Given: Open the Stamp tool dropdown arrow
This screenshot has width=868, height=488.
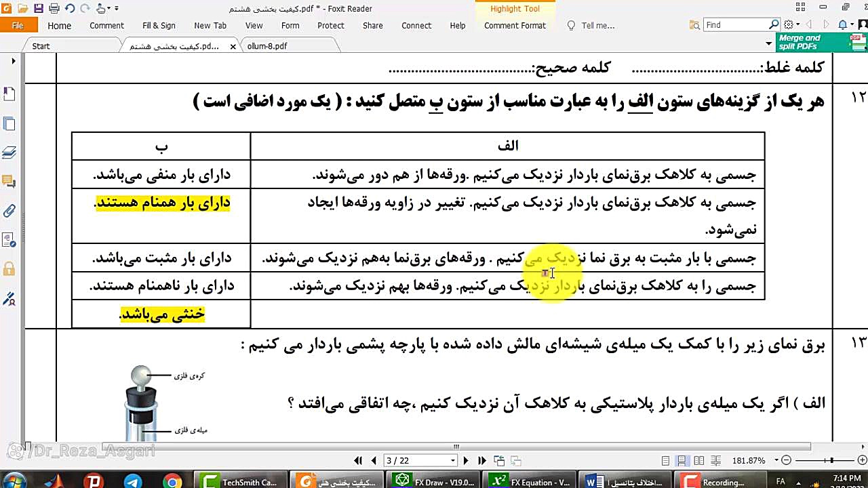Looking at the screenshot, I should (108, 7).
